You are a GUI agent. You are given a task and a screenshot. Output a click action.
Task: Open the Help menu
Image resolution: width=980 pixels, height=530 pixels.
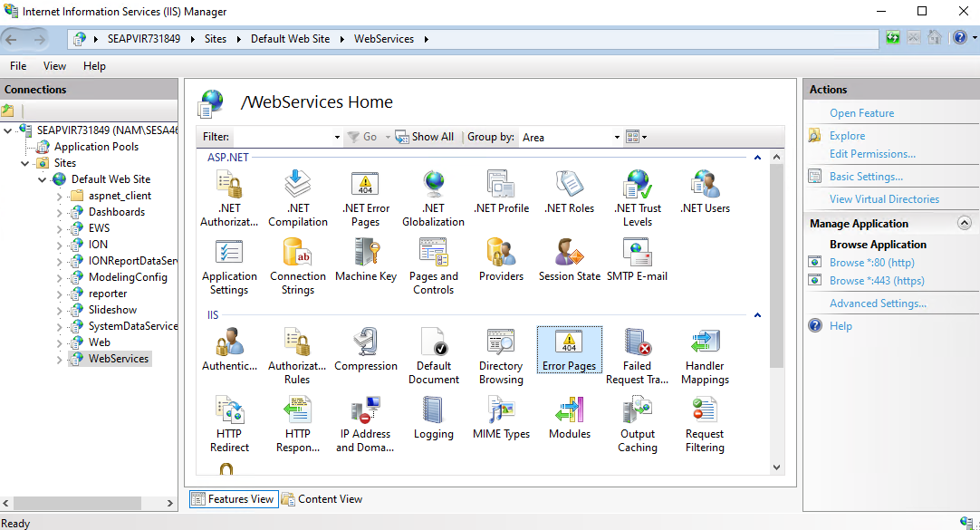94,65
